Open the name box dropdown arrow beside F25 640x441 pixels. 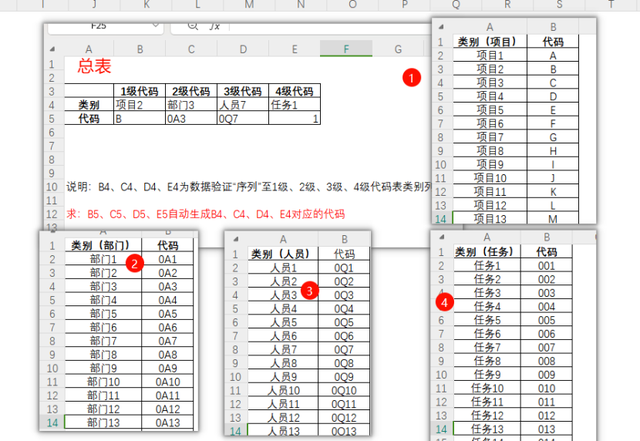click(155, 26)
